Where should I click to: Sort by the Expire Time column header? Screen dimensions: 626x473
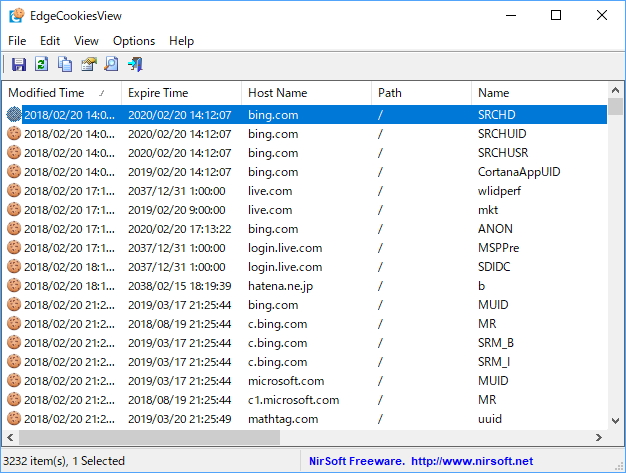coord(181,93)
